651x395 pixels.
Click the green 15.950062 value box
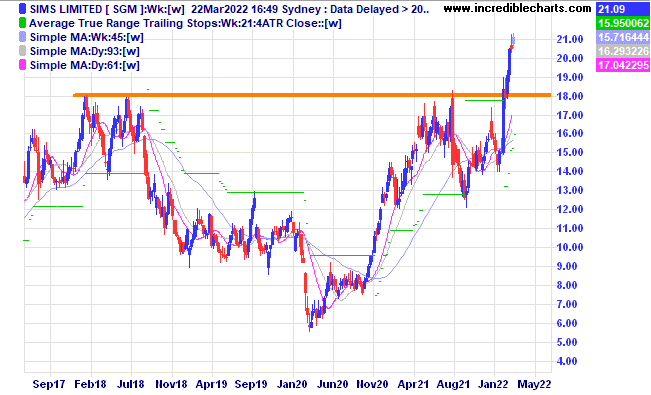coord(623,23)
